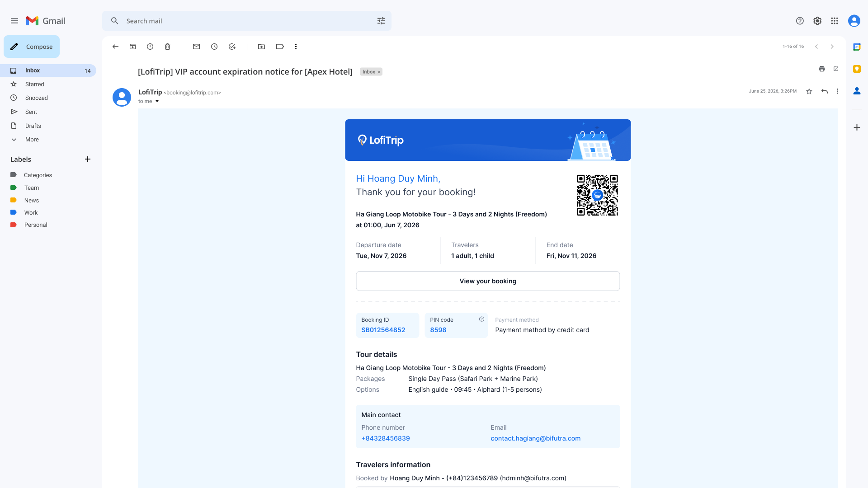Viewport: 868px width, 488px height.
Task: Open Google apps grid
Action: coord(835,21)
